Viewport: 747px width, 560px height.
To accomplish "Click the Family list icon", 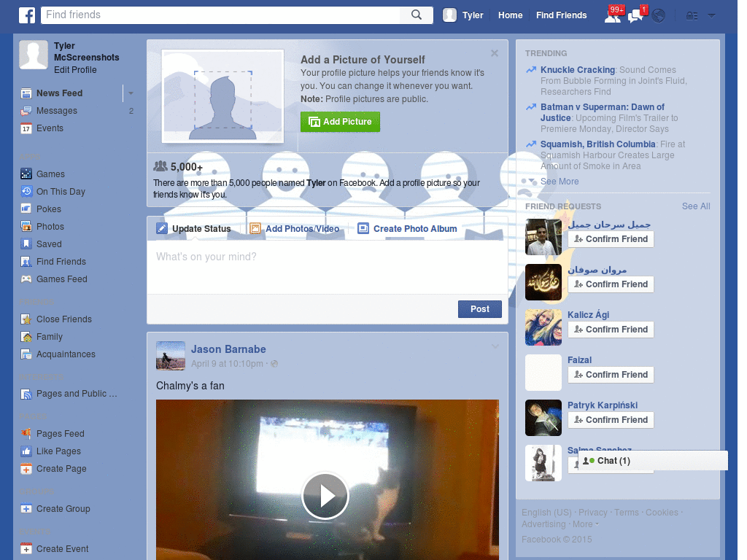I will coord(26,337).
